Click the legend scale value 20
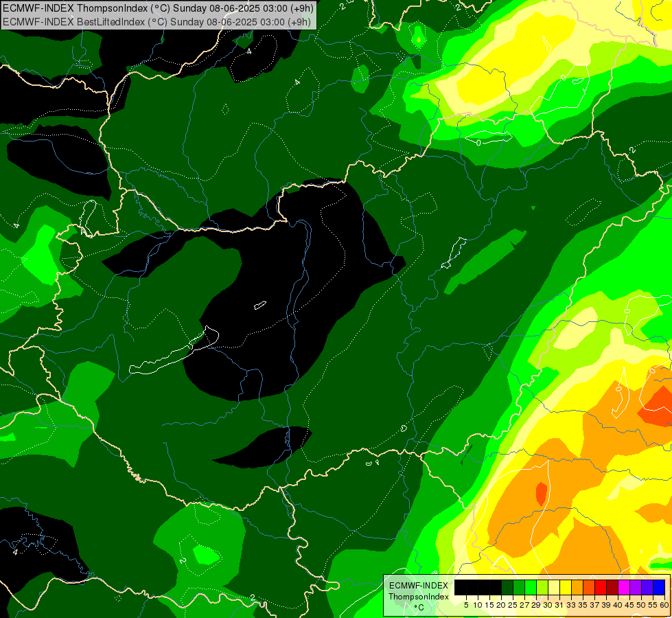 (501, 605)
